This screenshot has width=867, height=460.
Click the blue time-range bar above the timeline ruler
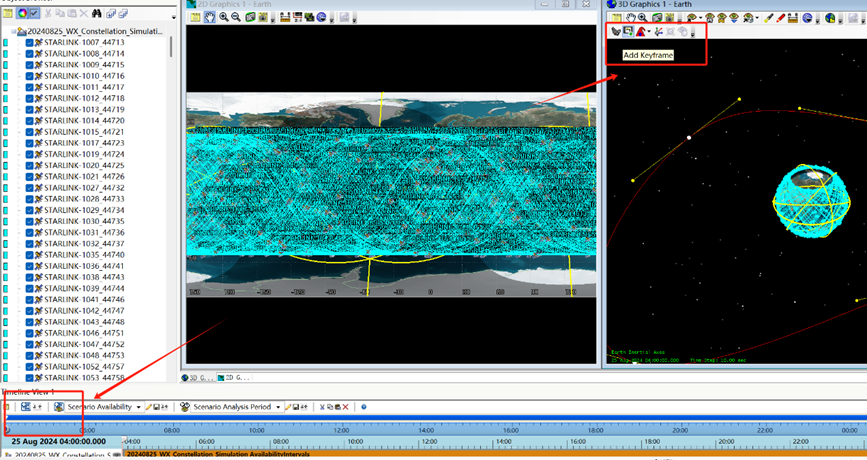435,418
